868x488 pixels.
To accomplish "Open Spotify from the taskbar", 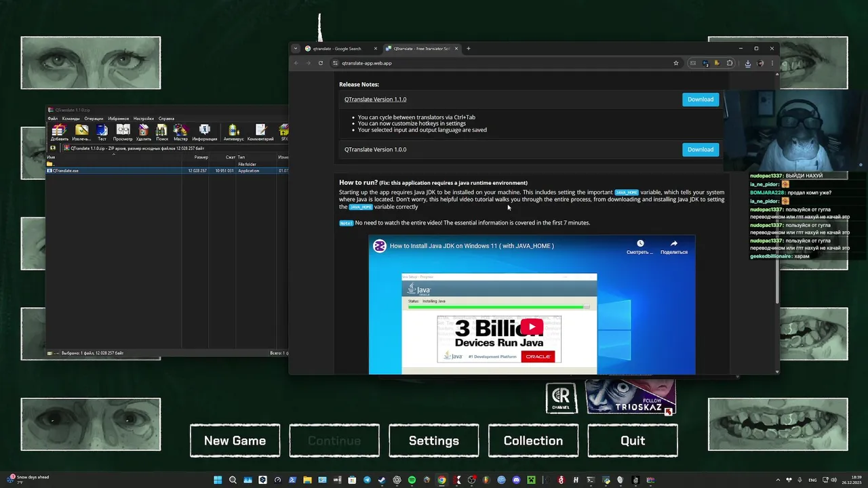I will pyautogui.click(x=412, y=480).
